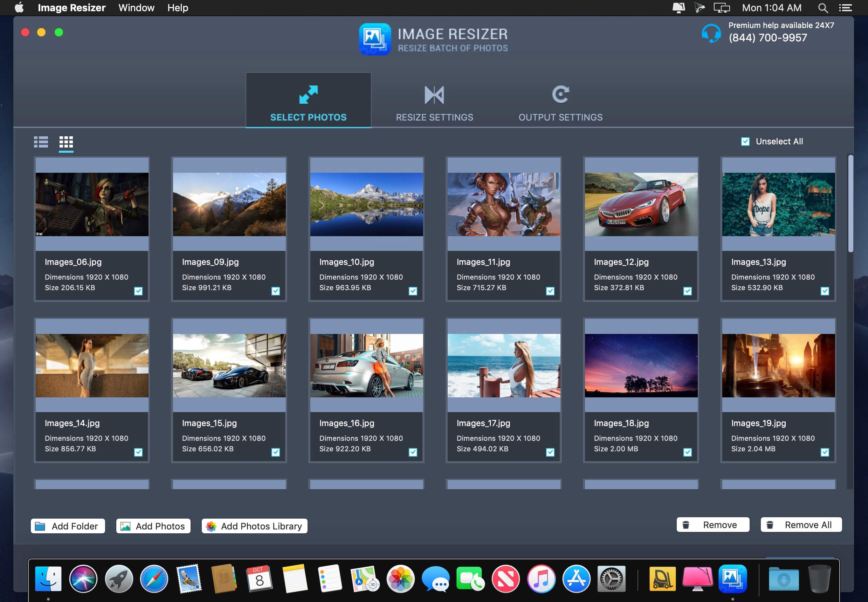Viewport: 868px width, 602px height.
Task: Open Mail bird stamp icon in dock
Action: (x=189, y=579)
